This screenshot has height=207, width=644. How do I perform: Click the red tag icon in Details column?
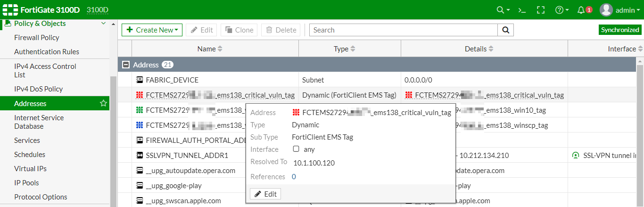click(409, 95)
